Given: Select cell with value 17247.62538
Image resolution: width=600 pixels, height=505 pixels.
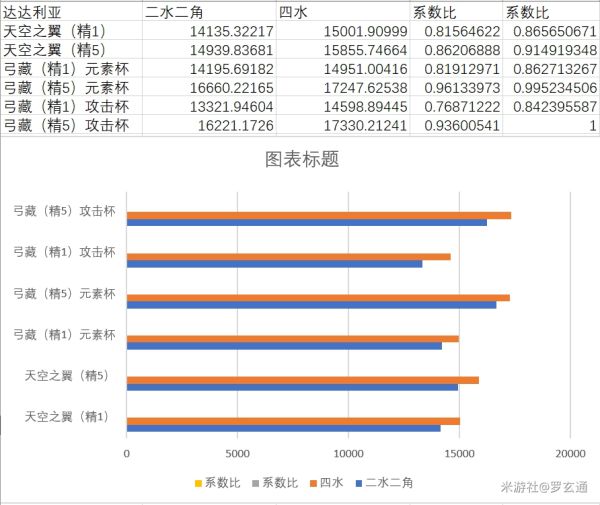Looking at the screenshot, I should 342,87.
